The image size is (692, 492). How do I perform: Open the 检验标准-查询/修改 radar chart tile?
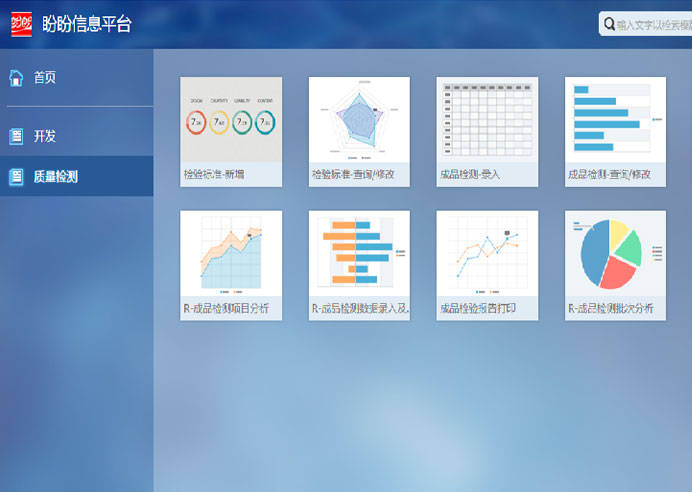(359, 120)
